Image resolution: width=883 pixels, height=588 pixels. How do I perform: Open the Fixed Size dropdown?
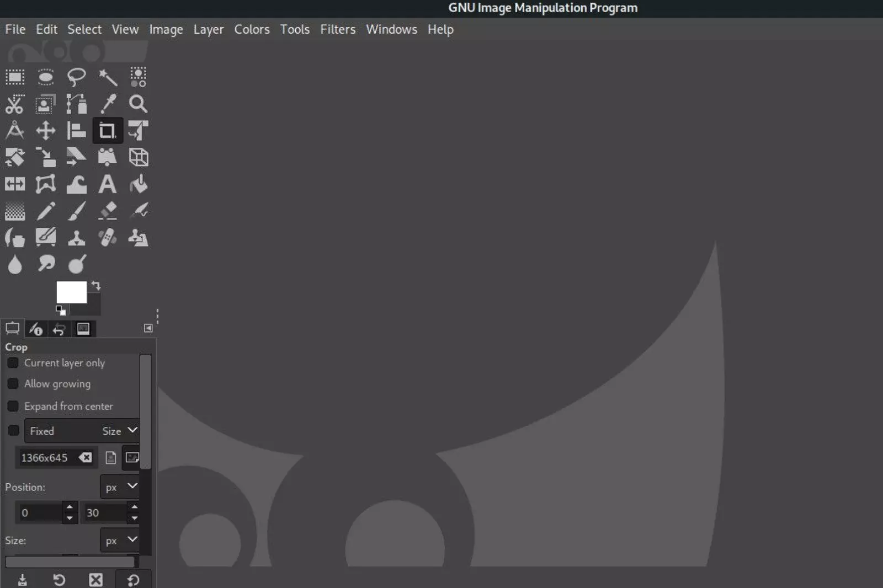click(131, 431)
